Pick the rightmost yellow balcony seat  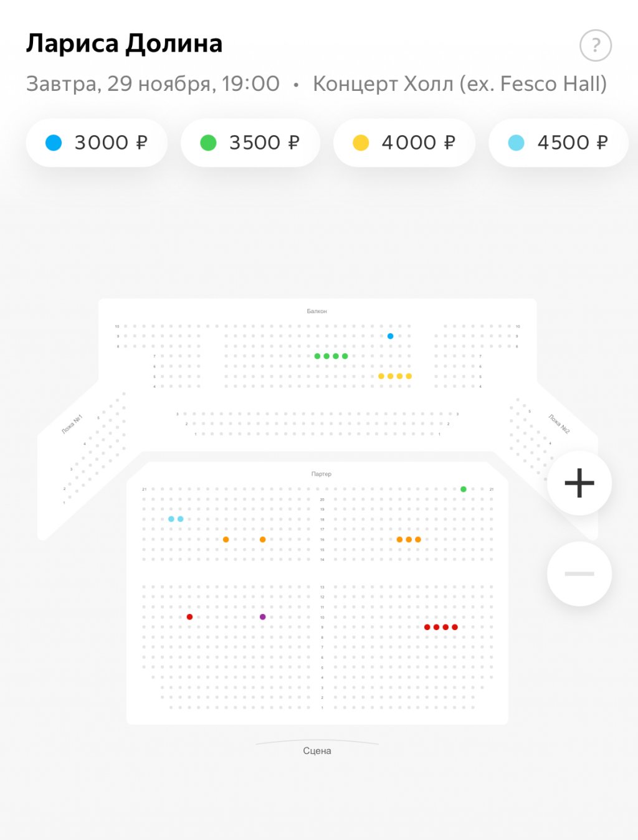point(409,376)
